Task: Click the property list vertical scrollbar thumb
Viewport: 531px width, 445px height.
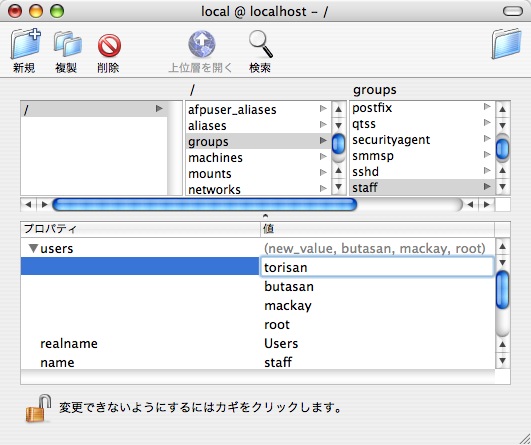Action: click(503, 290)
